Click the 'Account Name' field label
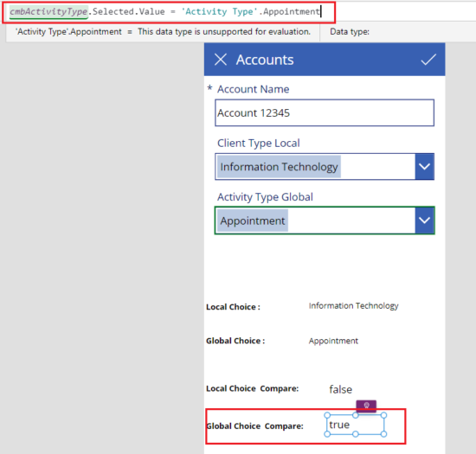The width and height of the screenshot is (476, 454). coord(254,89)
